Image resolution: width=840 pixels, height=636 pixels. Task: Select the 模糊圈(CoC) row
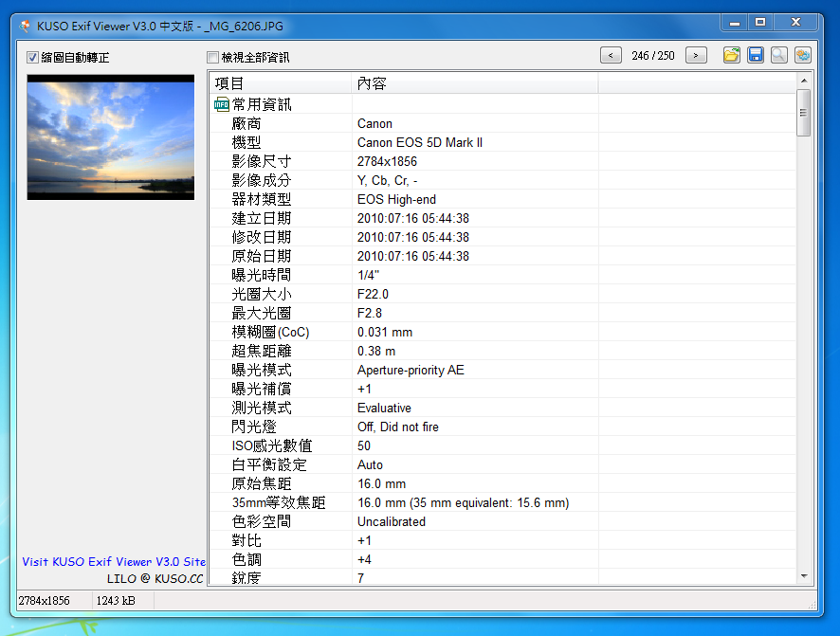tap(502, 332)
